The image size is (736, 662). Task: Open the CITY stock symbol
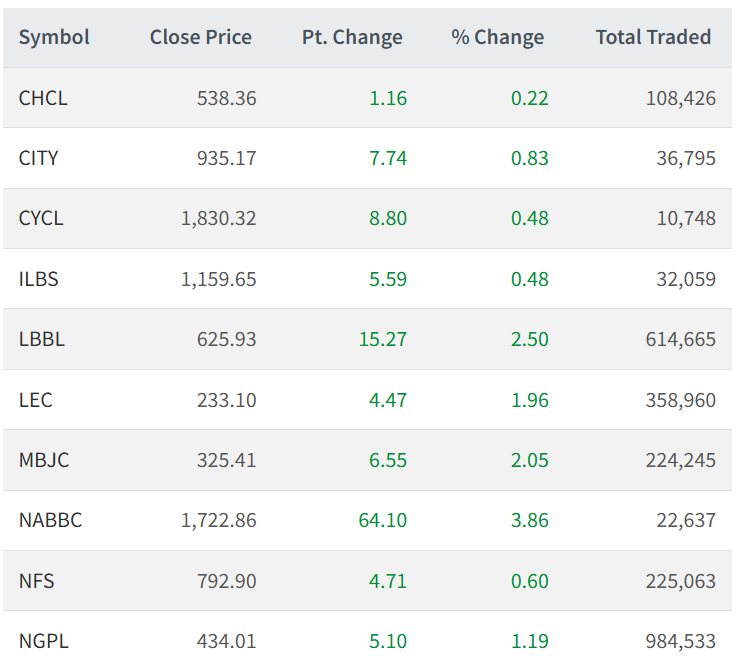tap(38, 158)
